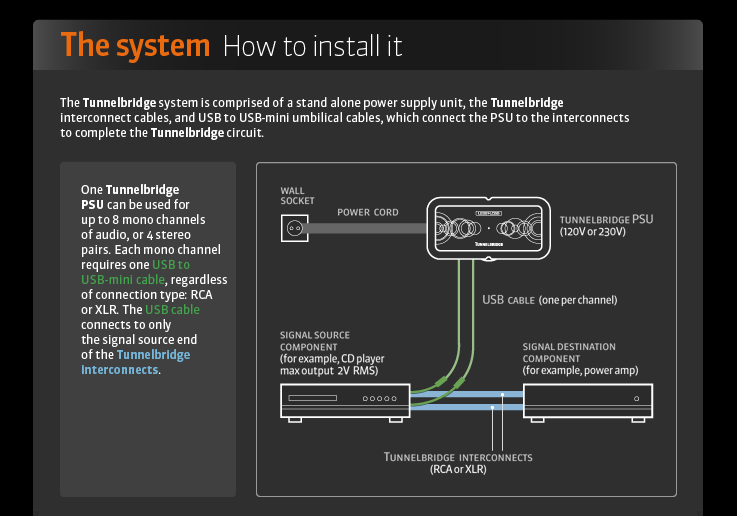Click the CD player disc tray slot
This screenshot has height=516, width=737.
click(x=313, y=398)
